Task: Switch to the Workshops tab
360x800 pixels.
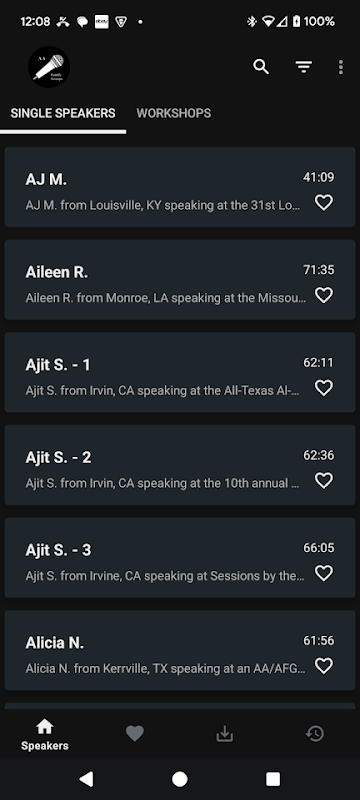Action: tap(174, 113)
